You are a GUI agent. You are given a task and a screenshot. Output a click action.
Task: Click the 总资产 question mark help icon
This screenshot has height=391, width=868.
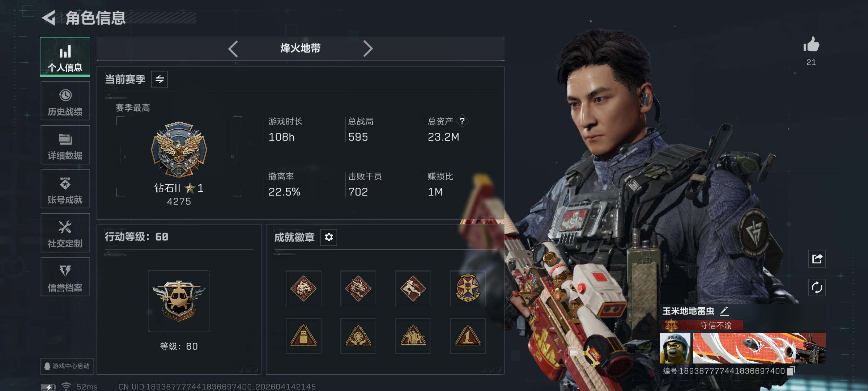(x=462, y=121)
